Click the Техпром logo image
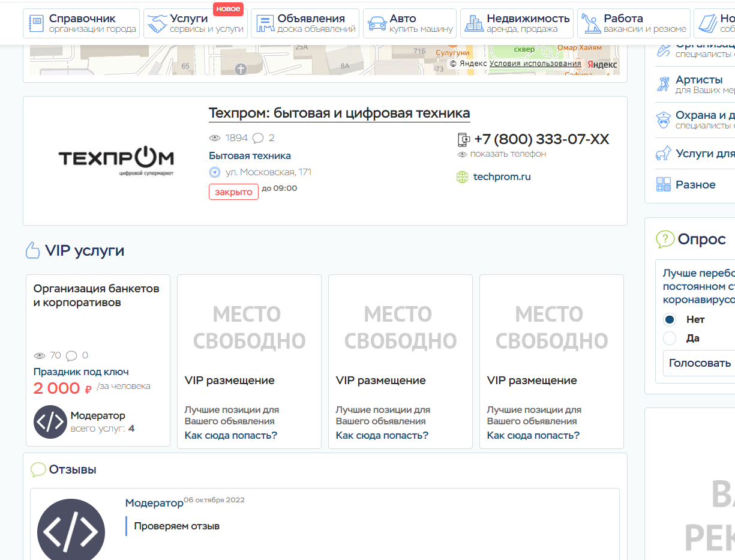This screenshot has width=735, height=560. pos(116,160)
